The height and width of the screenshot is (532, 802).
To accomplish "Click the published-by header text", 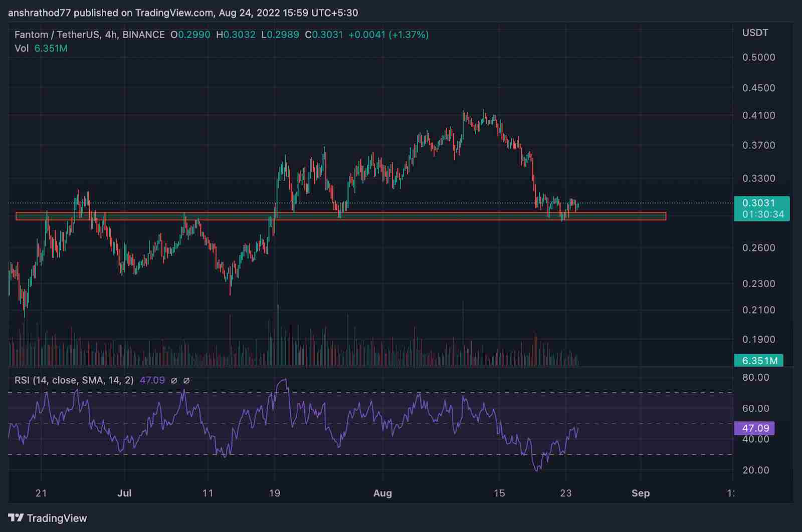I will (183, 13).
